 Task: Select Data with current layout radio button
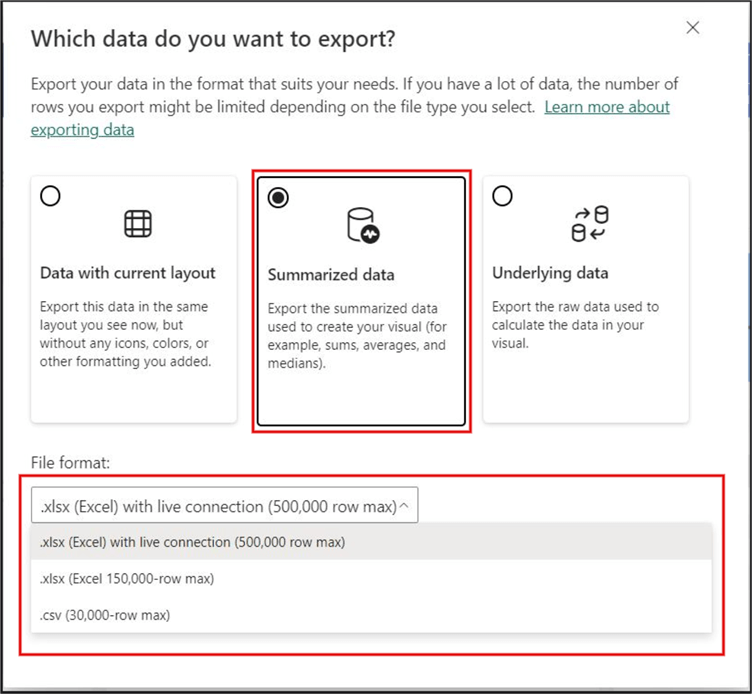point(50,196)
